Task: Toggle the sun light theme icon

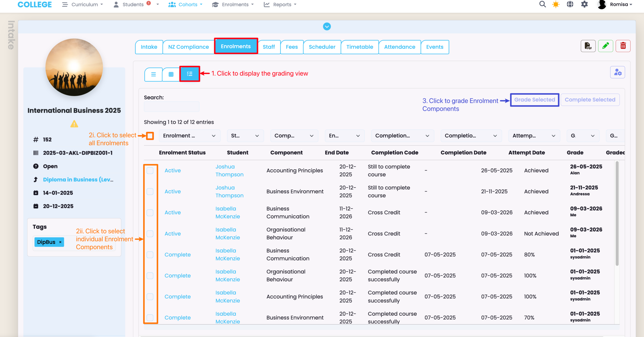Action: (x=556, y=5)
